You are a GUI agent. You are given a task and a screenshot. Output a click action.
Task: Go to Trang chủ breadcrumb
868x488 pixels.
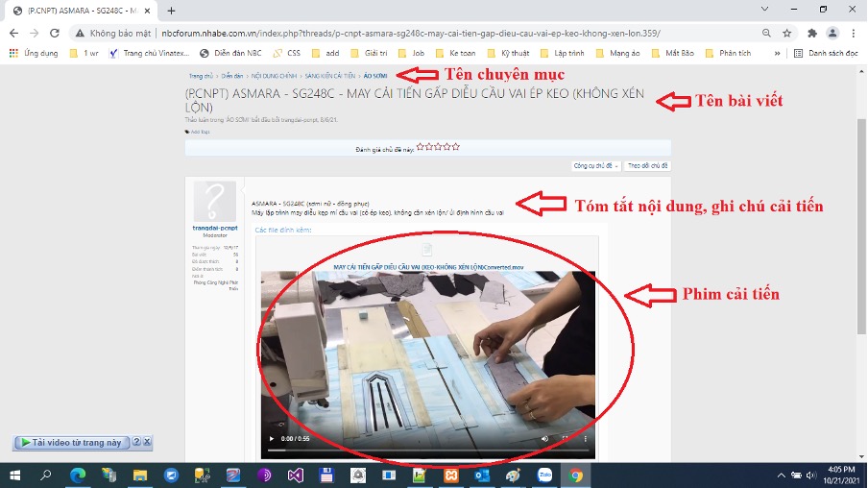tap(201, 76)
